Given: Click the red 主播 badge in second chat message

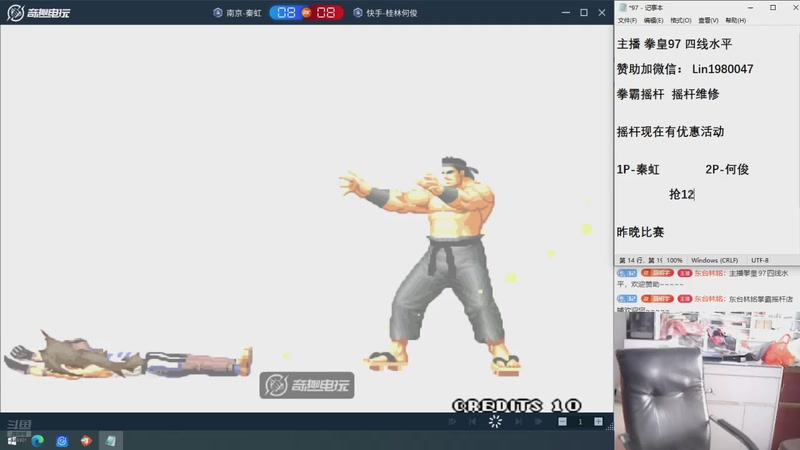Looking at the screenshot, I should [685, 299].
